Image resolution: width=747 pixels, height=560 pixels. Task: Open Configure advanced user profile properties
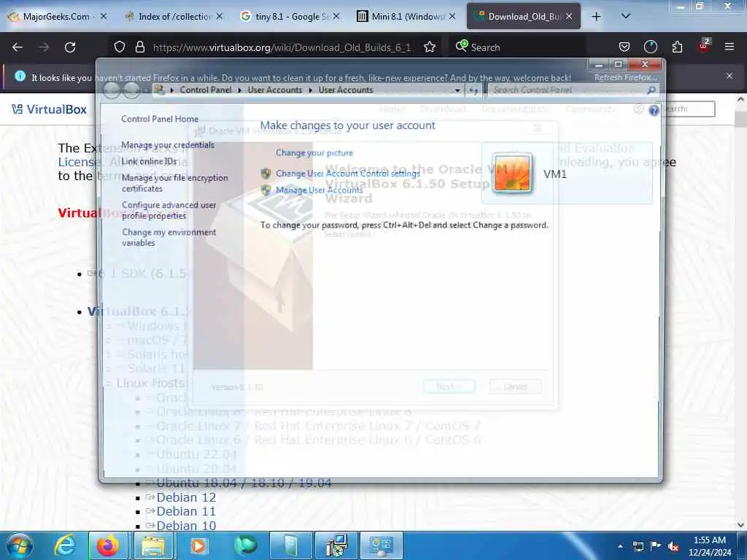coord(169,211)
